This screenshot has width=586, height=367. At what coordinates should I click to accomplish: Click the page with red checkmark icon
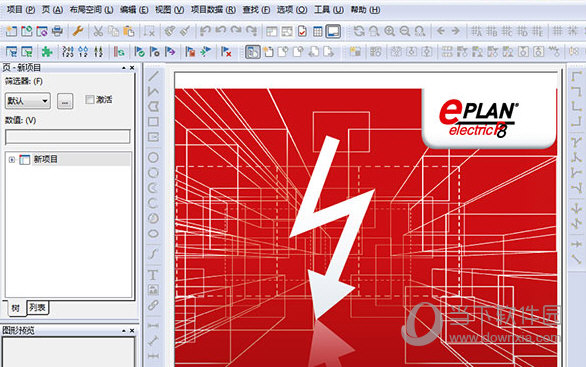tap(302, 31)
